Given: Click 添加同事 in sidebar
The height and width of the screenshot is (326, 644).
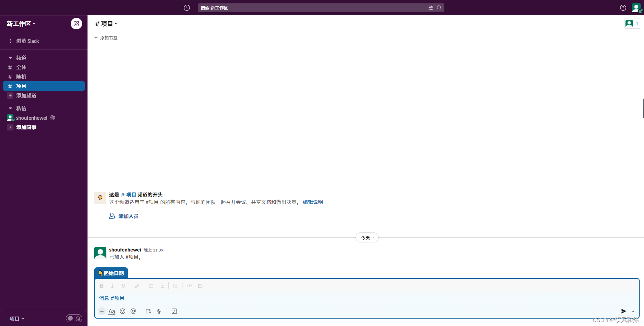Looking at the screenshot, I should [26, 127].
